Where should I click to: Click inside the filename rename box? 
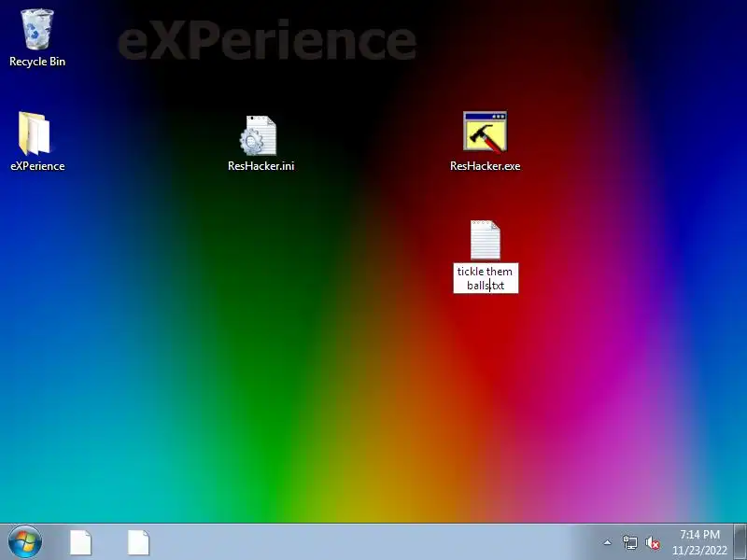tap(486, 278)
